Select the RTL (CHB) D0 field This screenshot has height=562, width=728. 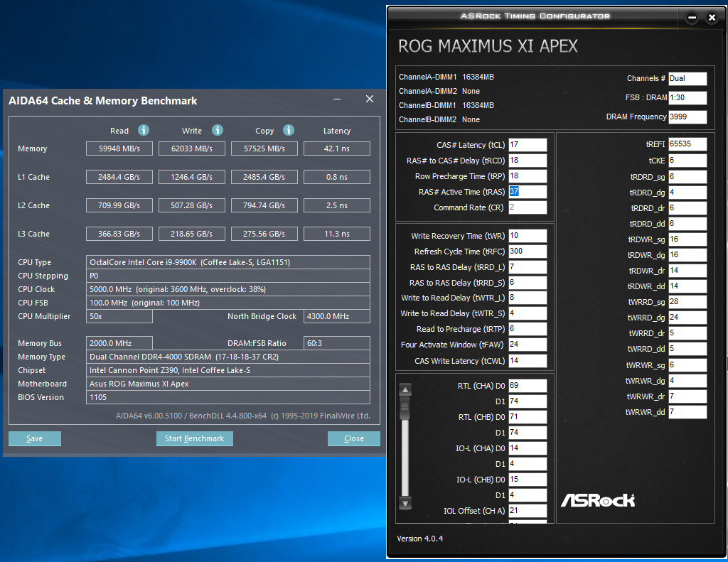[x=528, y=417]
